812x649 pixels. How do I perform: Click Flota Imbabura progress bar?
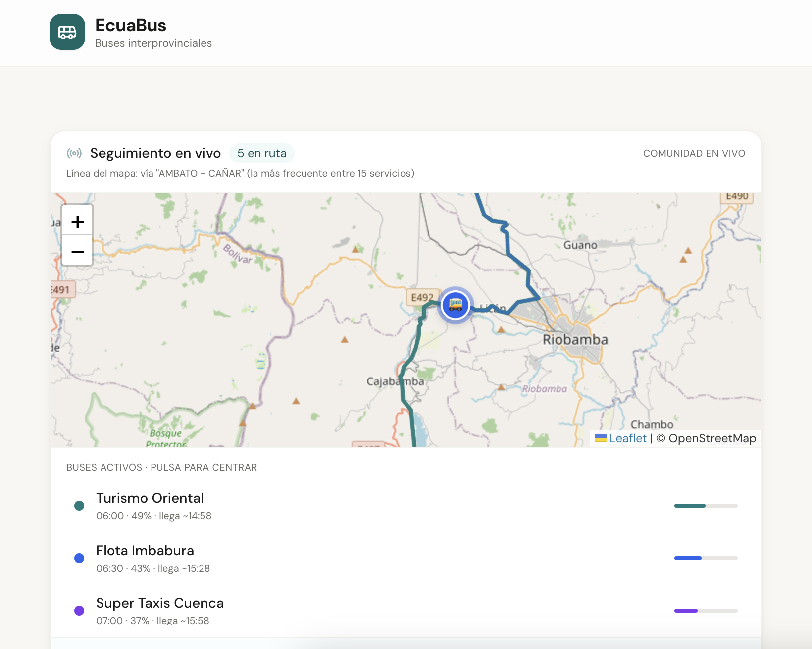tap(706, 558)
